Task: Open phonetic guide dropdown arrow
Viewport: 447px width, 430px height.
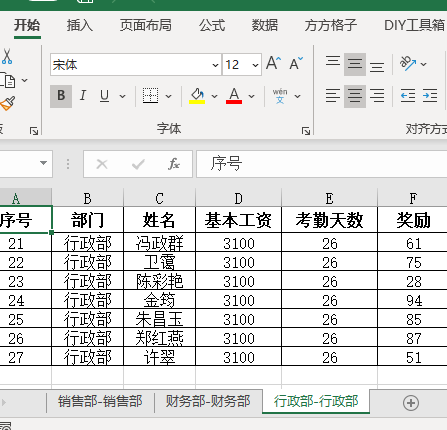Action: tap(298, 96)
